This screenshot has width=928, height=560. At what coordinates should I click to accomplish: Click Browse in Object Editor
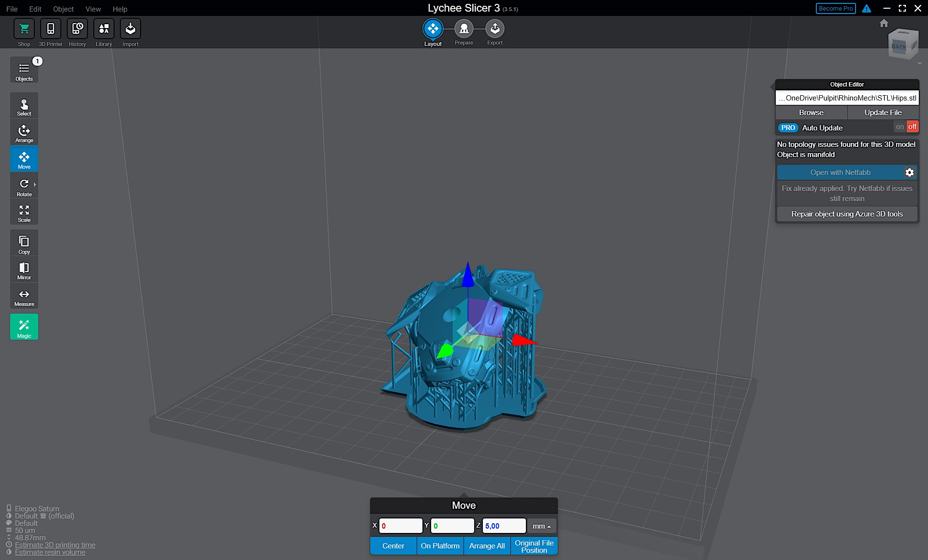click(x=812, y=113)
